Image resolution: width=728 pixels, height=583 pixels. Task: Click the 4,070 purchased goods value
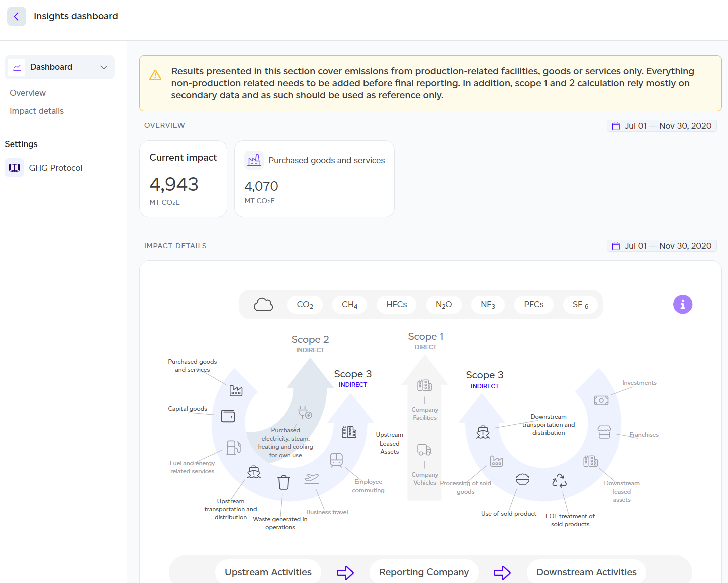coord(261,186)
